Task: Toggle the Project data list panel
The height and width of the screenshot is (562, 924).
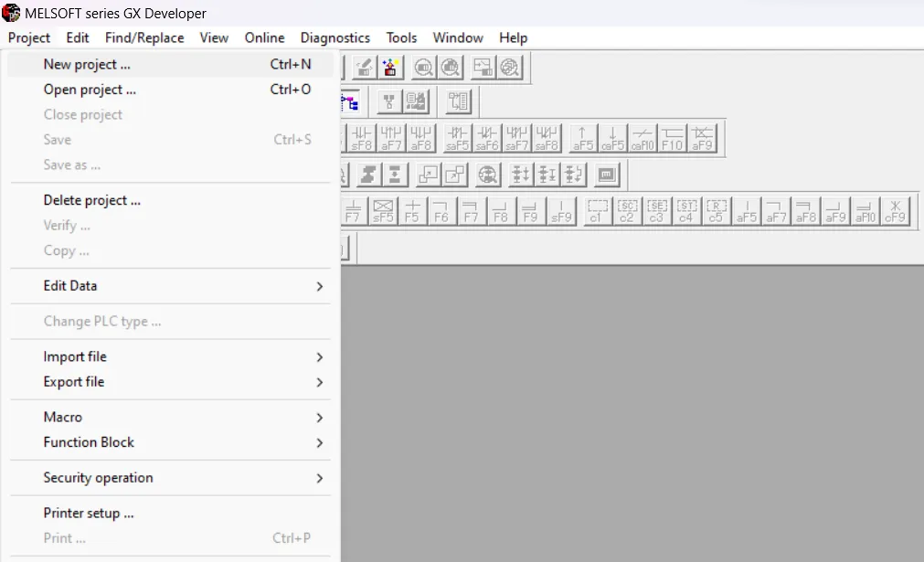Action: [351, 101]
